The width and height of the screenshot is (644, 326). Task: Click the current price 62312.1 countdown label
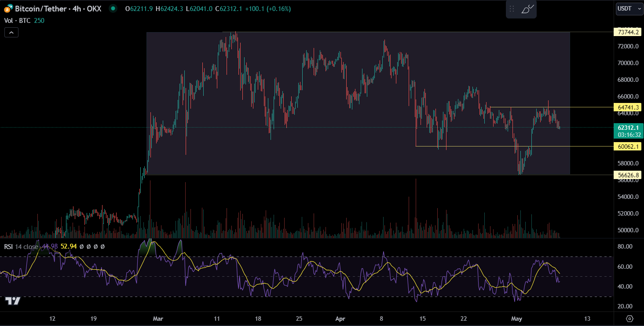(x=628, y=131)
